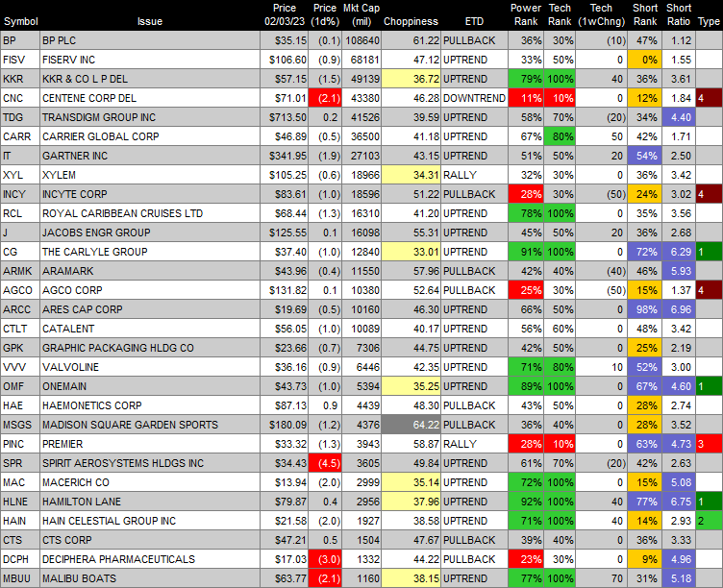
Task: Click the Choppiness column header
Action: 411,22
